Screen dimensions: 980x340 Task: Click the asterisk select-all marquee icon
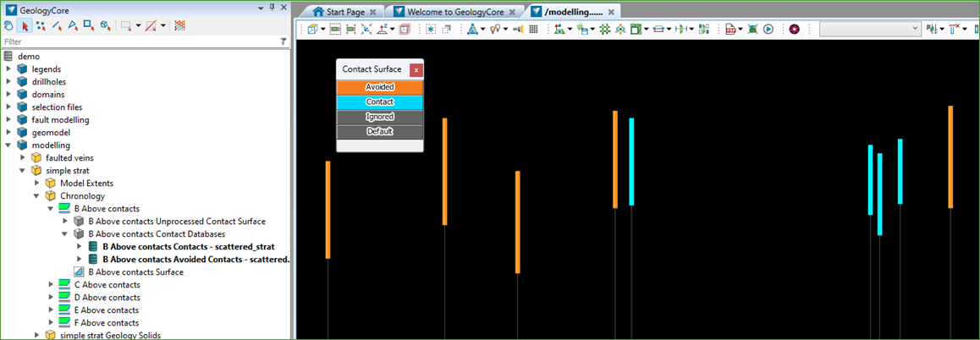pos(432,29)
